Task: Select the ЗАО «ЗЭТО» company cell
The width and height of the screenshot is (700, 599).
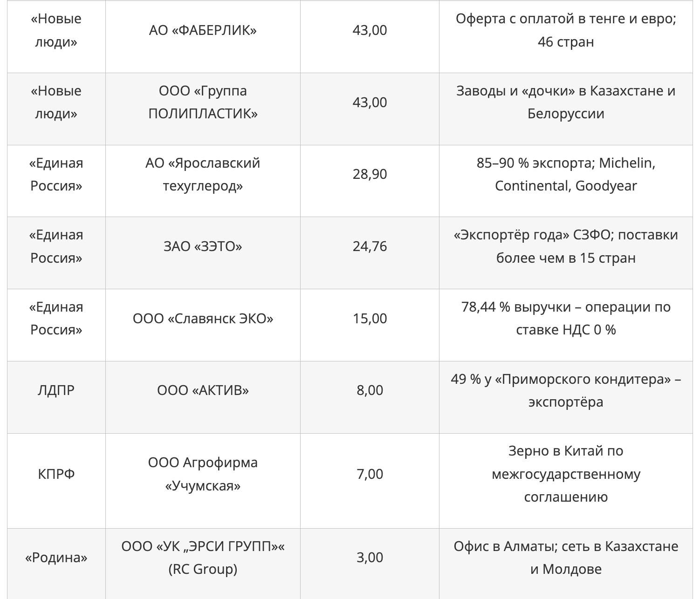Action: 203,246
